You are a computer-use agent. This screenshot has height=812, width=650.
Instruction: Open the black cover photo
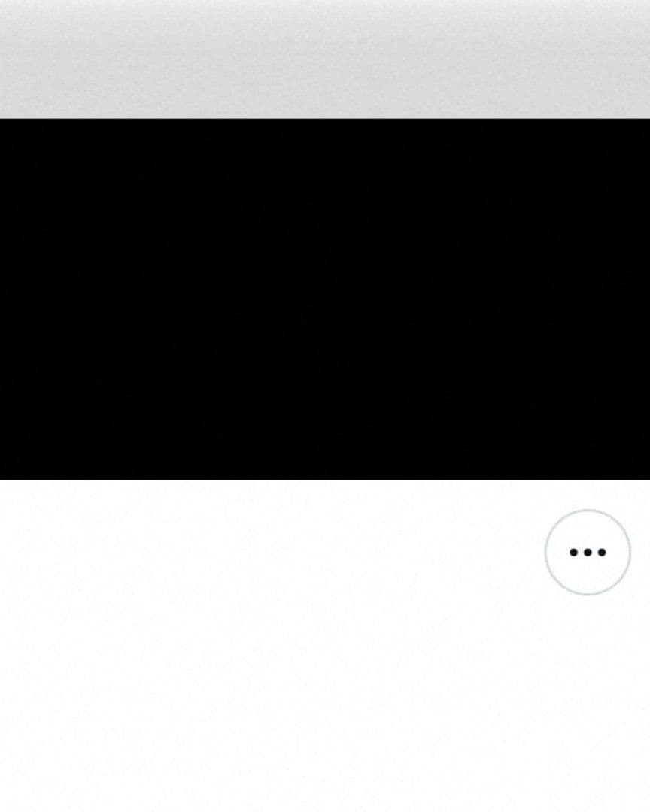[325, 299]
